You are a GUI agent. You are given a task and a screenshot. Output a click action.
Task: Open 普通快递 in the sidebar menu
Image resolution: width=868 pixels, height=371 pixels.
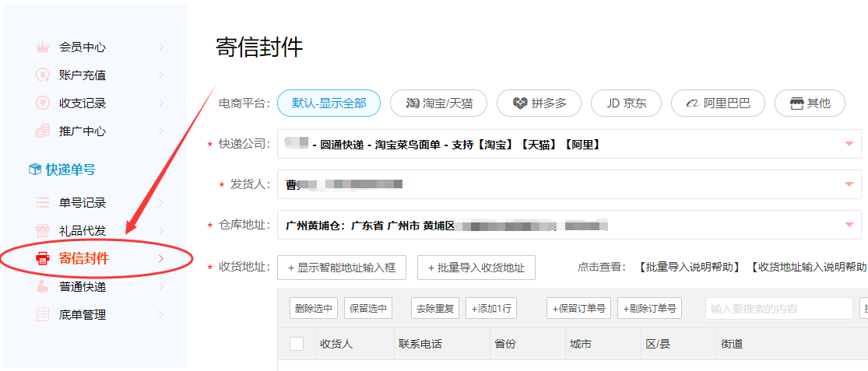83,287
